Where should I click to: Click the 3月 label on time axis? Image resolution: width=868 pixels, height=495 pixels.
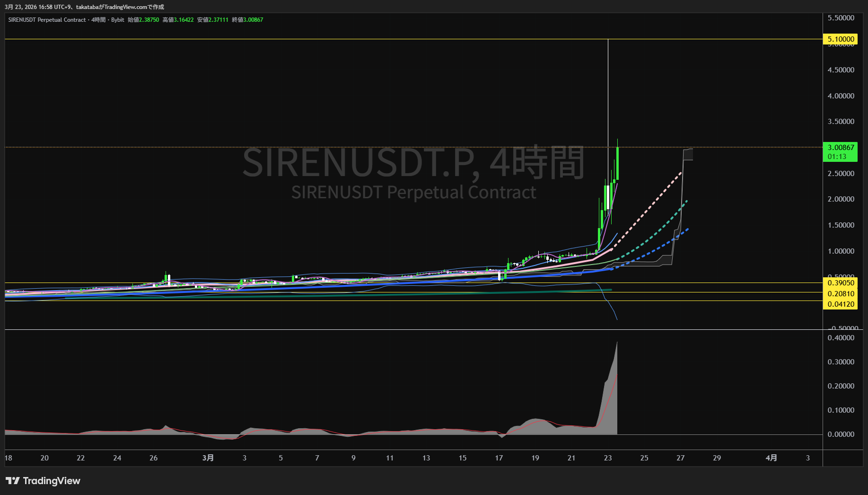[x=208, y=458]
